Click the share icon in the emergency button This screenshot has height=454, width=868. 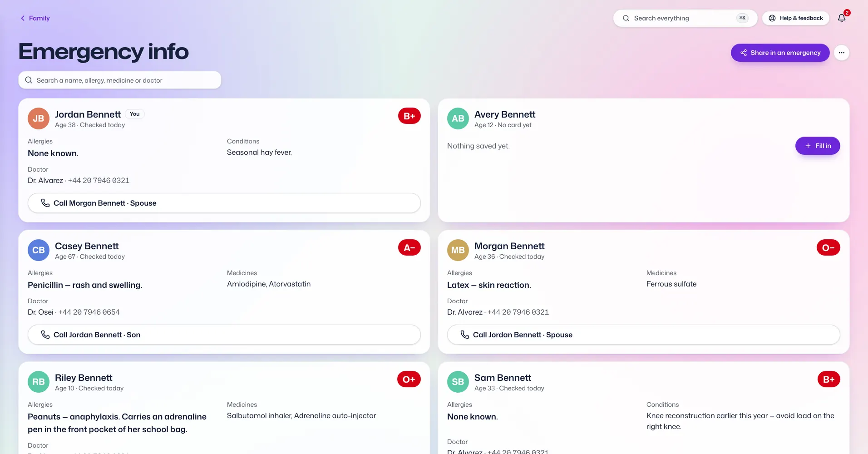click(744, 53)
